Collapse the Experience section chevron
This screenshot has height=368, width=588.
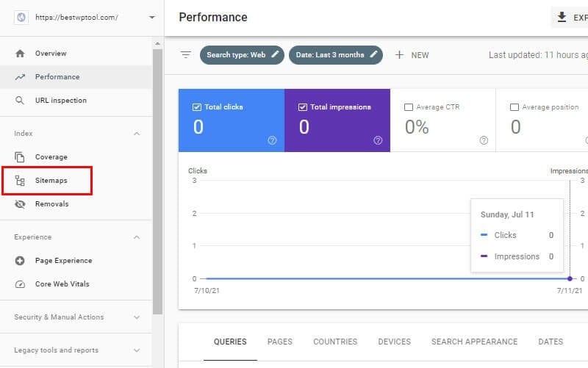(x=137, y=237)
